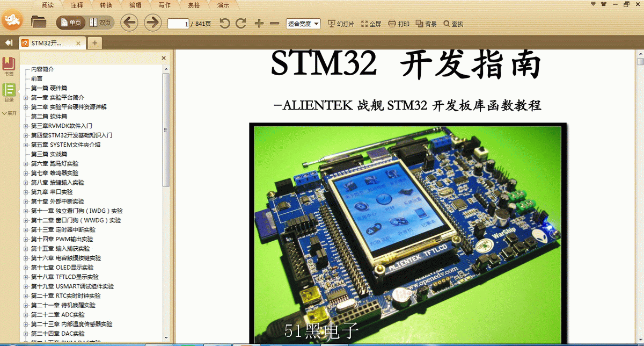
Task: Click the page number input field
Action: click(x=179, y=24)
